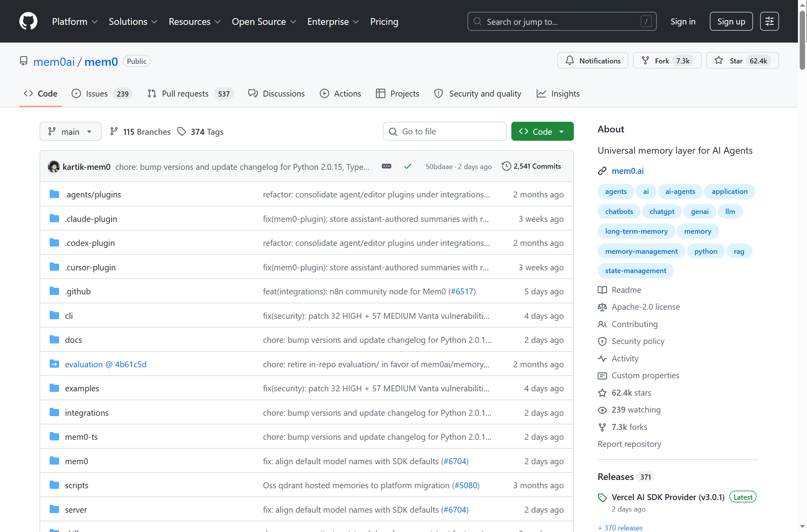Switch to the Projects tab
807x532 pixels.
[398, 94]
